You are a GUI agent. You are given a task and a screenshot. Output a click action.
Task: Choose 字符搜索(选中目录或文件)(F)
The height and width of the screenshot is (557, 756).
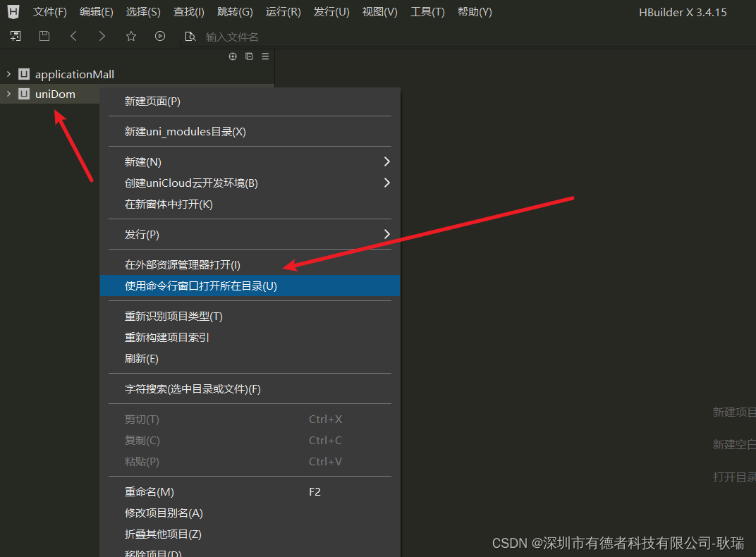pyautogui.click(x=250, y=389)
